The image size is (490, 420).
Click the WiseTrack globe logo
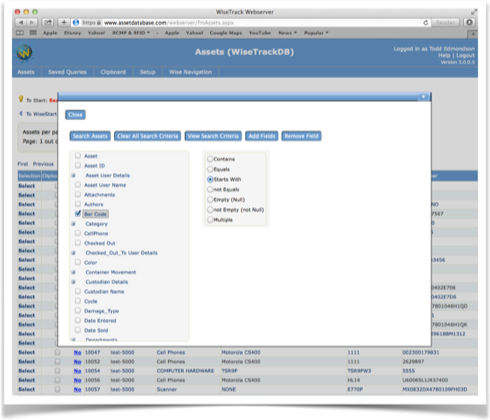[x=25, y=53]
